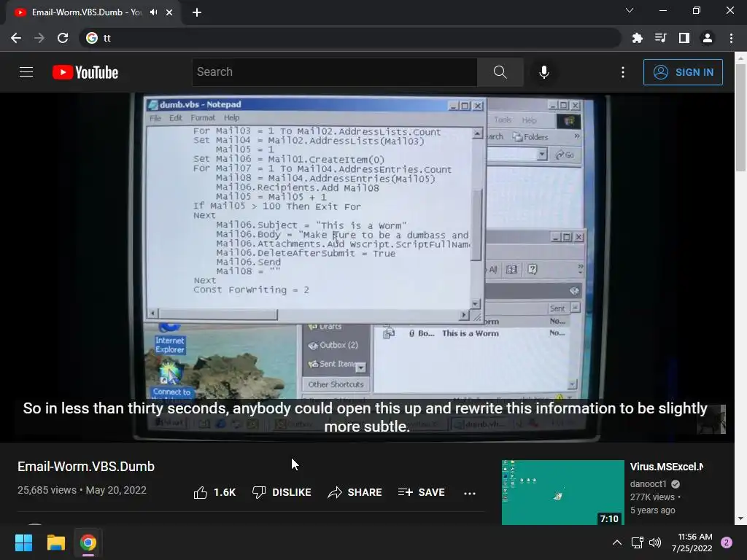Open the notification center badge
This screenshot has height=560, width=747.
[727, 542]
